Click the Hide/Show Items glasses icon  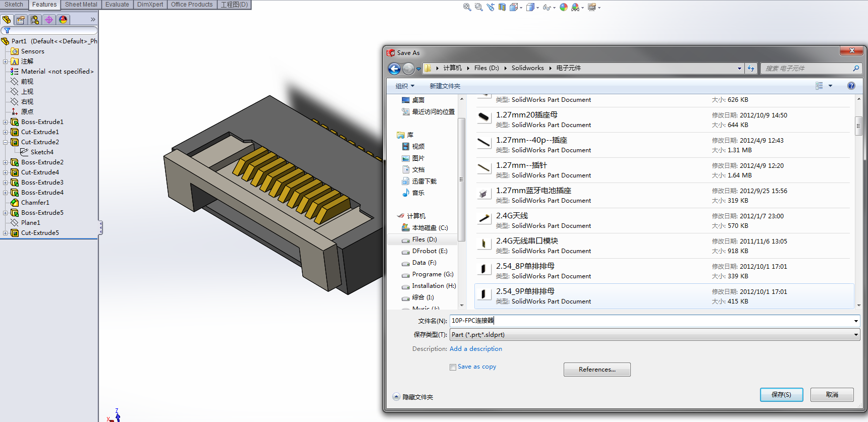pos(547,7)
